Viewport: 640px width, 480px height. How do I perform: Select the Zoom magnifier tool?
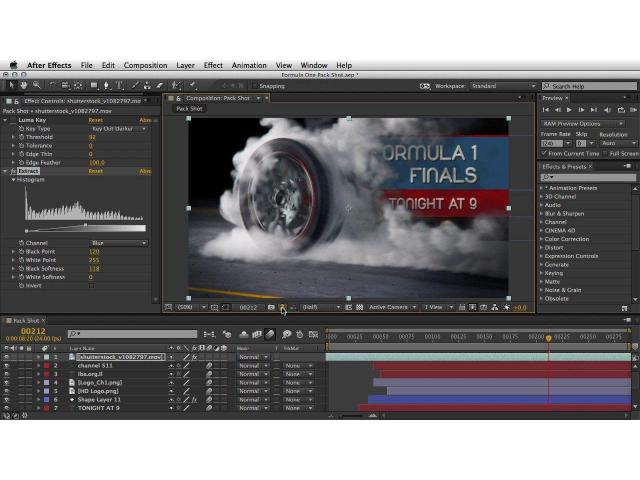[37, 85]
